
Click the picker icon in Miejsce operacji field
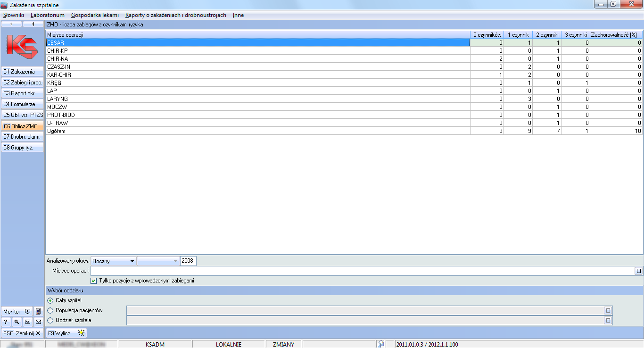pos(638,271)
